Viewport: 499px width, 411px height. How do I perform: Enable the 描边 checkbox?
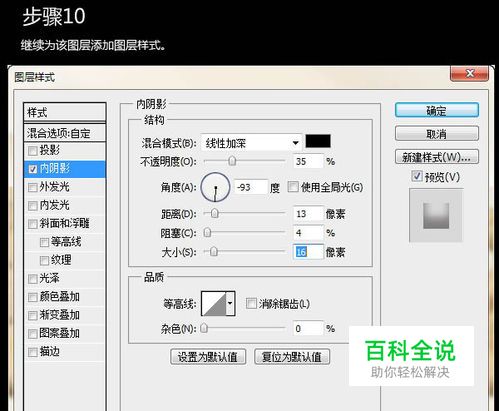pos(33,352)
